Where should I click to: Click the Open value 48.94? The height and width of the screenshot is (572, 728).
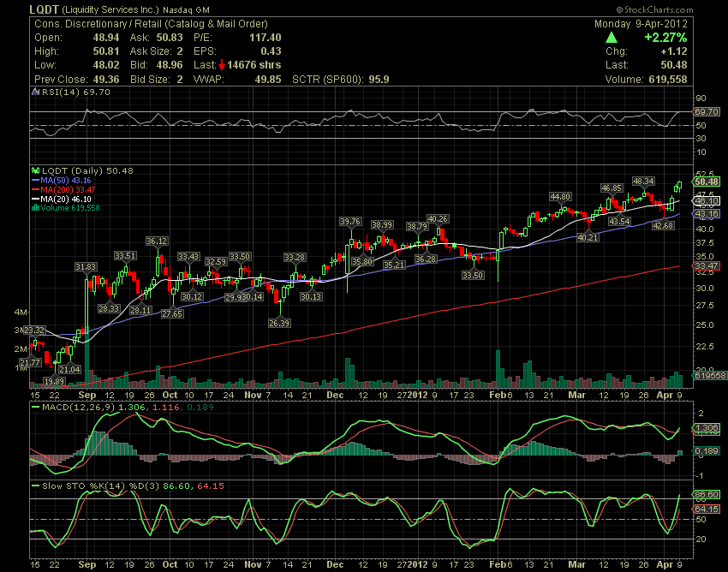[106, 38]
